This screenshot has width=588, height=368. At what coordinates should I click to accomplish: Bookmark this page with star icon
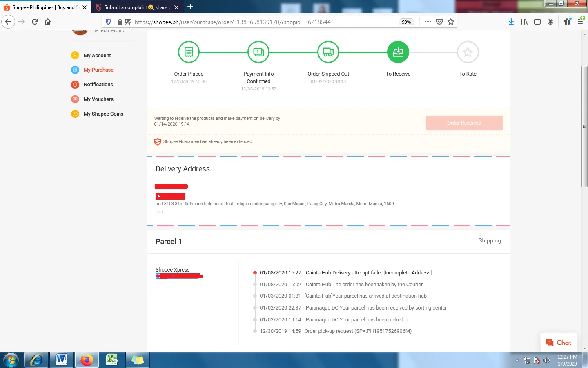451,22
